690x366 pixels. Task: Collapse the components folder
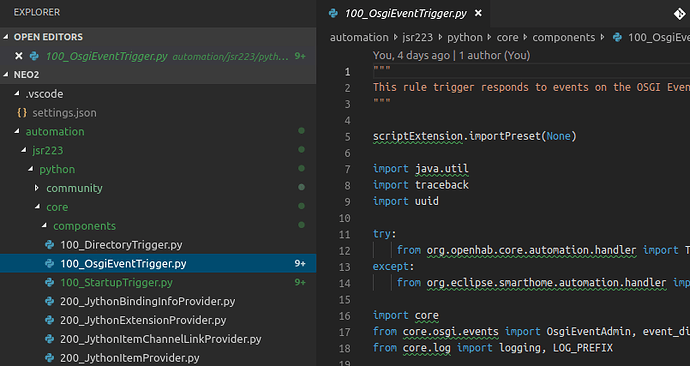click(45, 226)
